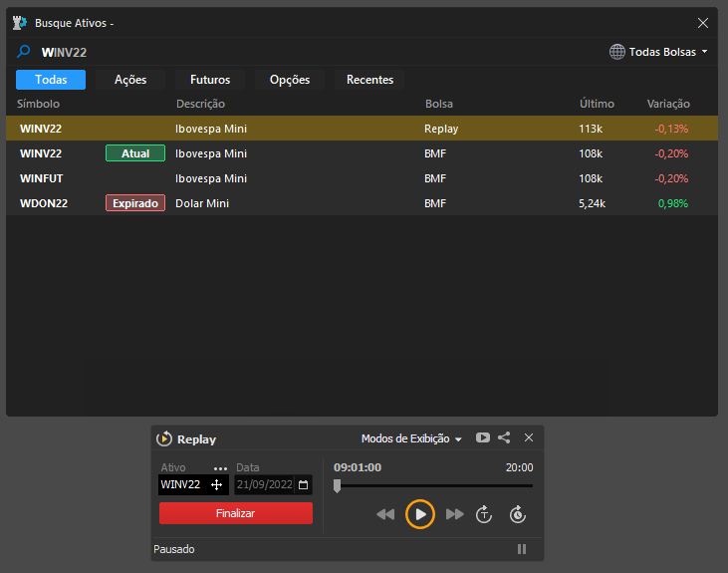This screenshot has width=728, height=573.
Task: Switch to the Futuros tab
Action: click(210, 80)
